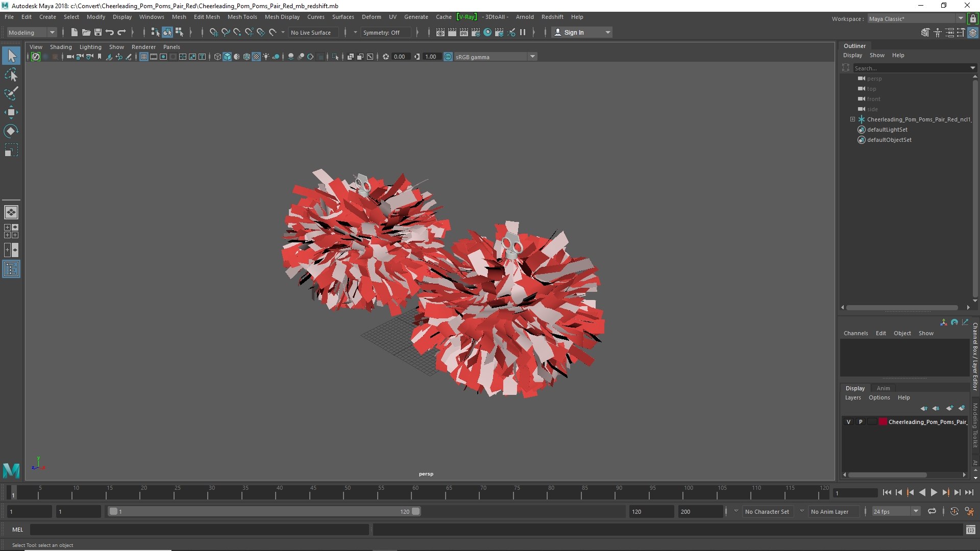Click the undo arrow icon

109,32
